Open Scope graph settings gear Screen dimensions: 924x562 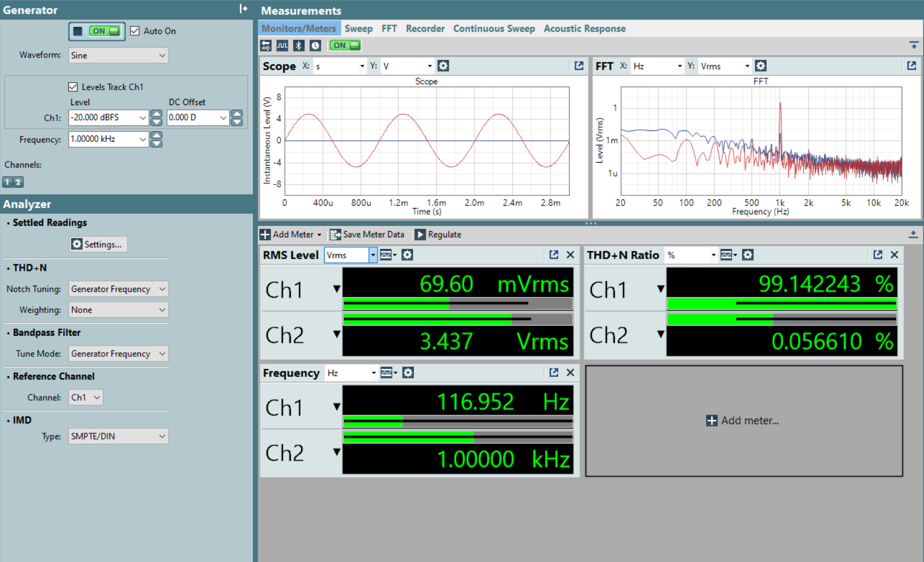(x=443, y=66)
